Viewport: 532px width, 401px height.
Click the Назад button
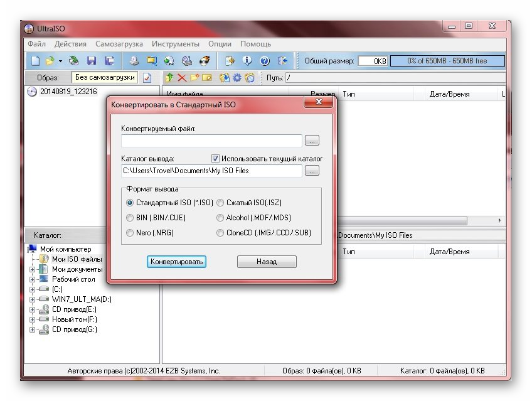(267, 262)
